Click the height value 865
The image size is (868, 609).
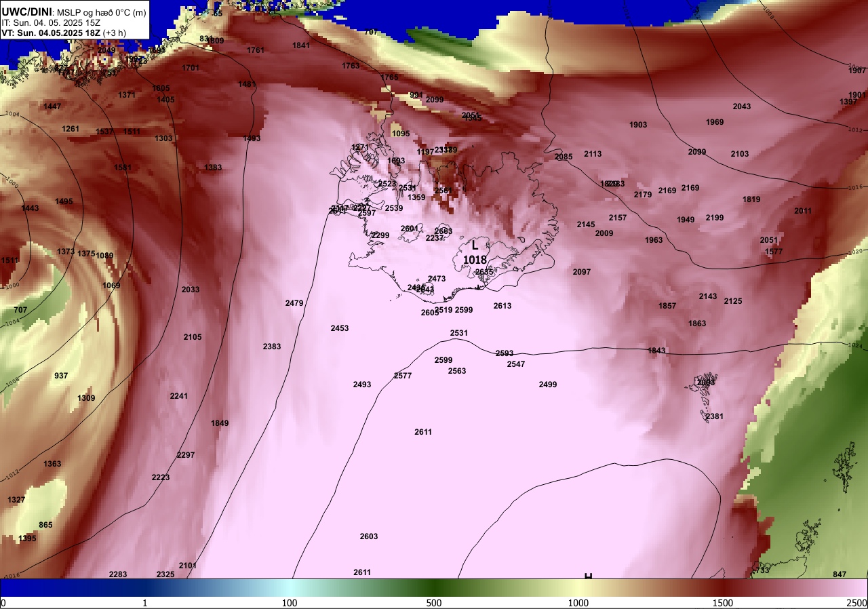(45, 525)
